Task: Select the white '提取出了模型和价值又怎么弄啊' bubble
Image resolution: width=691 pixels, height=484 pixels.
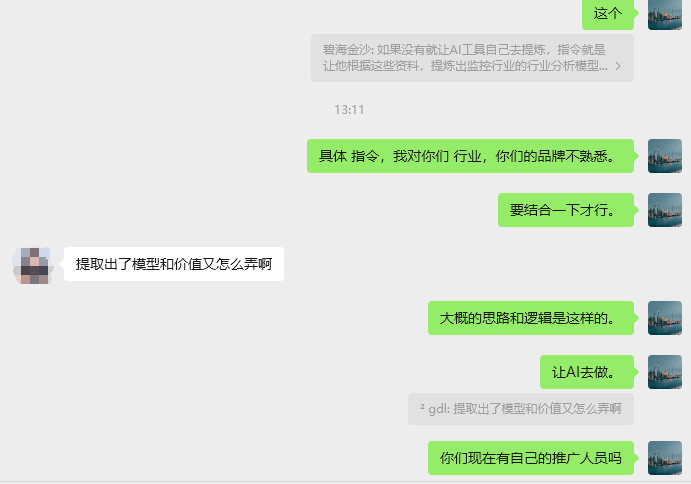Action: point(174,264)
